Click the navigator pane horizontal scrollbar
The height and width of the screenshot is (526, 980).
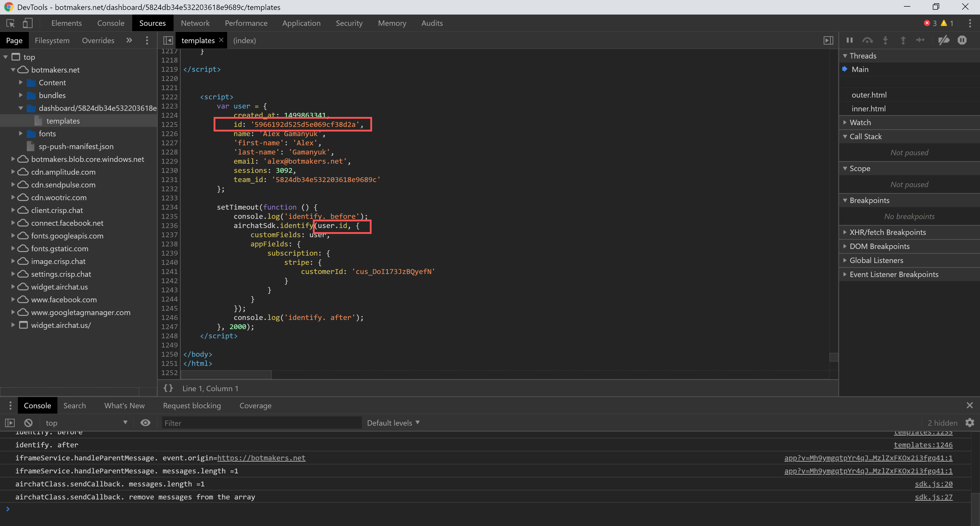70,391
